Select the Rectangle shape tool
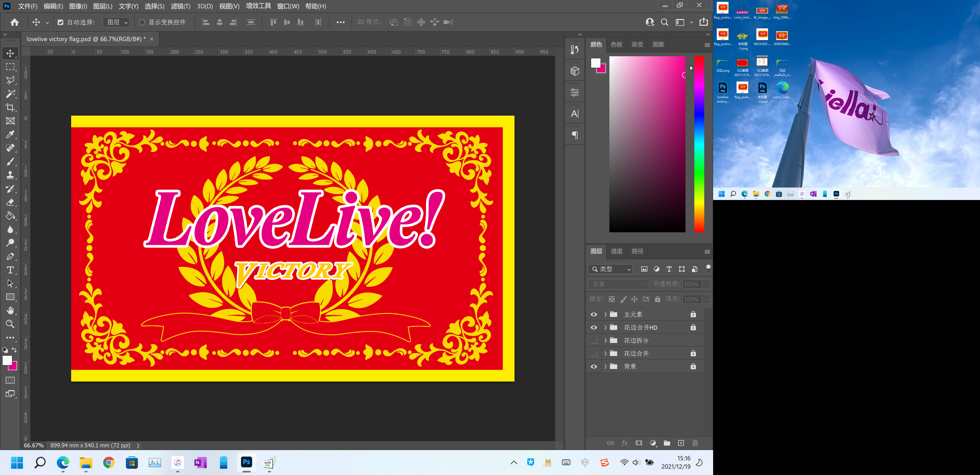 coord(10,297)
